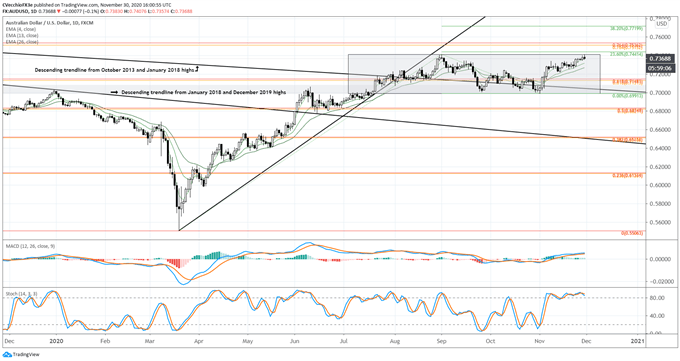Click the 2020 label on the time axis
680x361 pixels.
pos(56,341)
